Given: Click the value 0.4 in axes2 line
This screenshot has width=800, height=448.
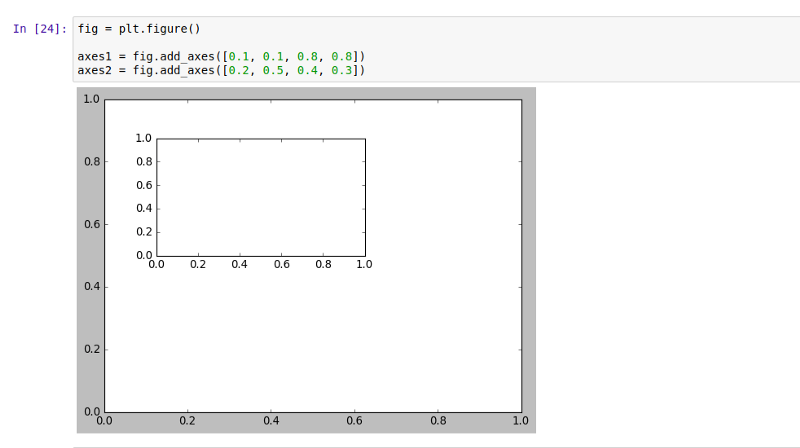Looking at the screenshot, I should [x=307, y=70].
